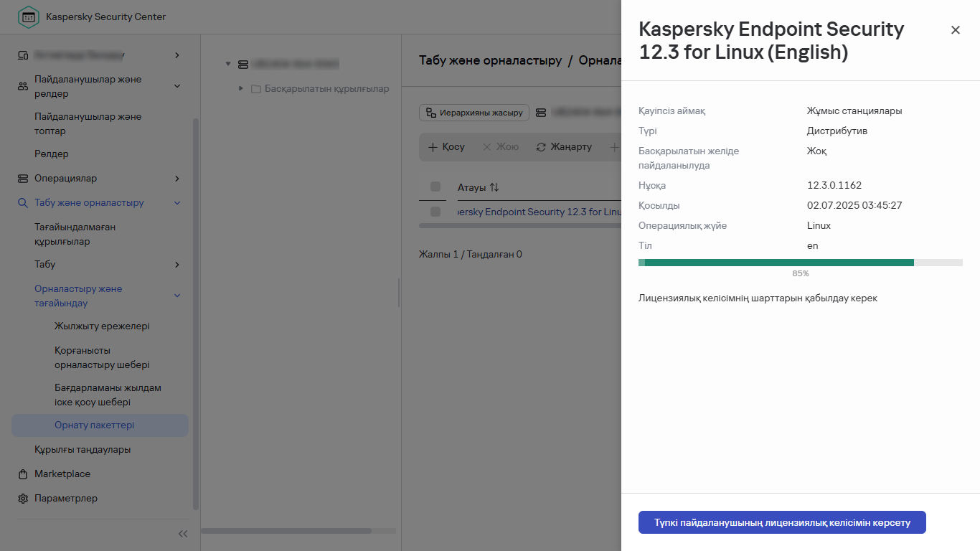
Task: Show the end user license agreement
Action: coord(781,522)
